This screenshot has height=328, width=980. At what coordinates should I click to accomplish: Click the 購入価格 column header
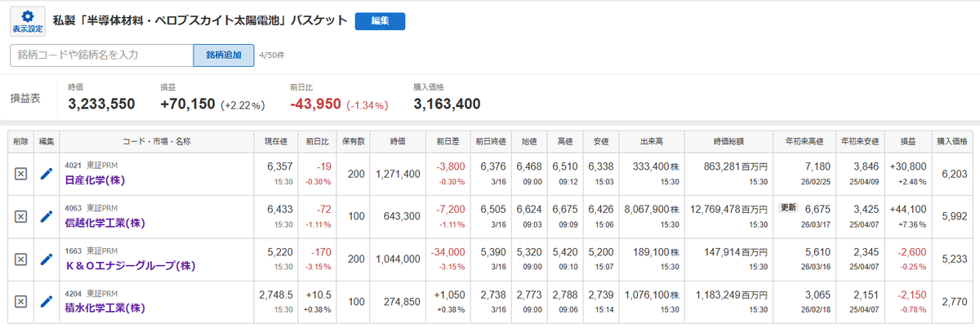(951, 141)
